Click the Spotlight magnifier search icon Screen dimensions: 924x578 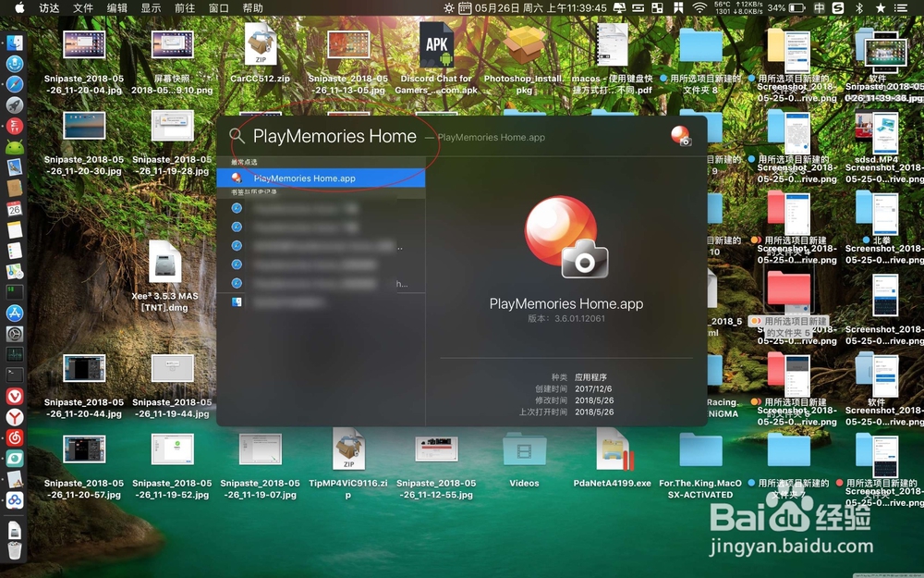tap(237, 136)
